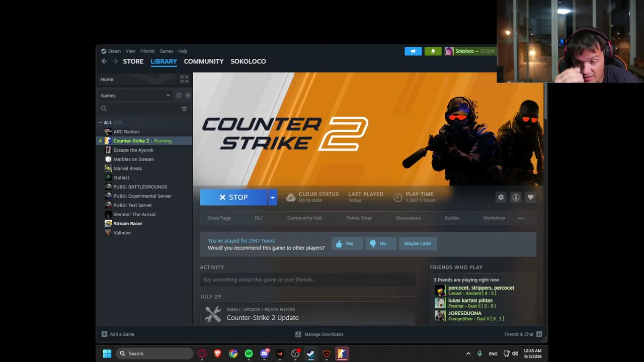Image resolution: width=644 pixels, height=362 pixels.
Task: Open the Steam menu
Action: (x=114, y=51)
